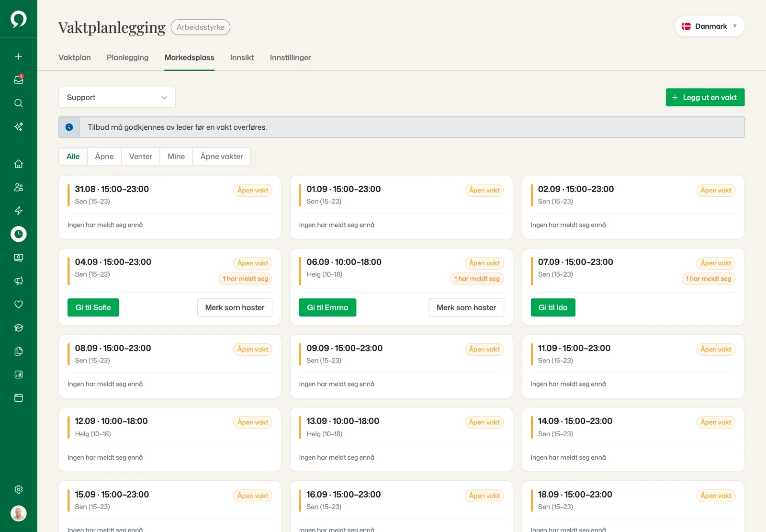Click the 1 har meldt seg badge on 07.09
The height and width of the screenshot is (532, 766).
pyautogui.click(x=709, y=279)
